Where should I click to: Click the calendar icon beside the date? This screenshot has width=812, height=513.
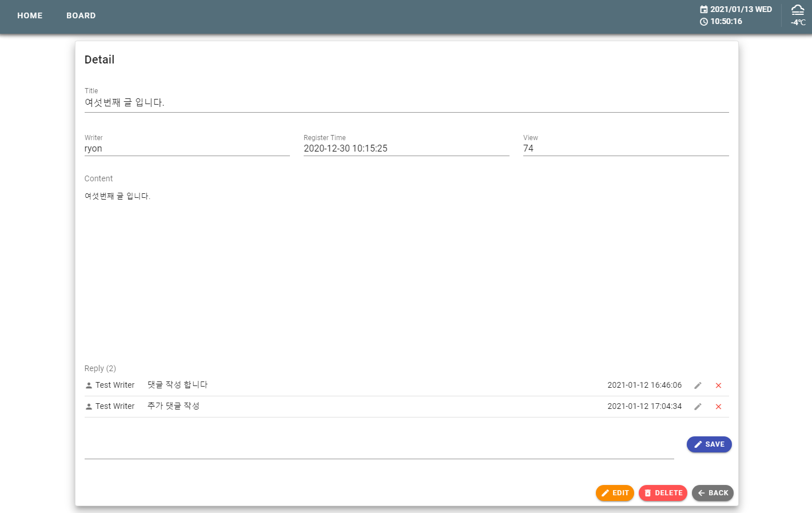pyautogui.click(x=704, y=9)
